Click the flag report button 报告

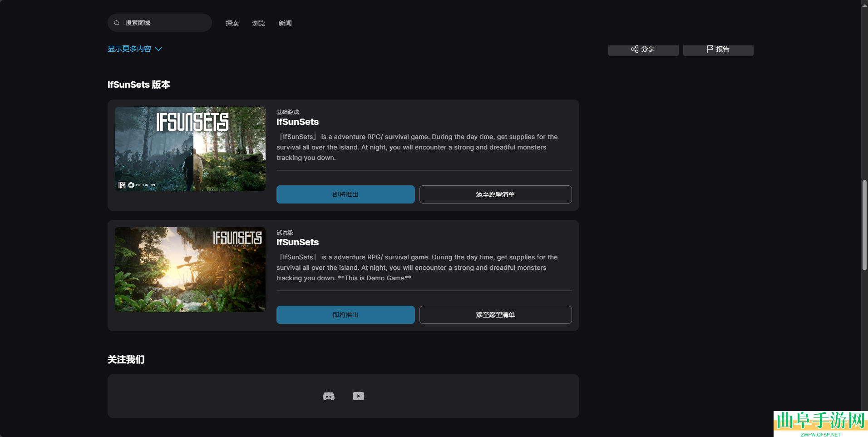[x=718, y=50]
